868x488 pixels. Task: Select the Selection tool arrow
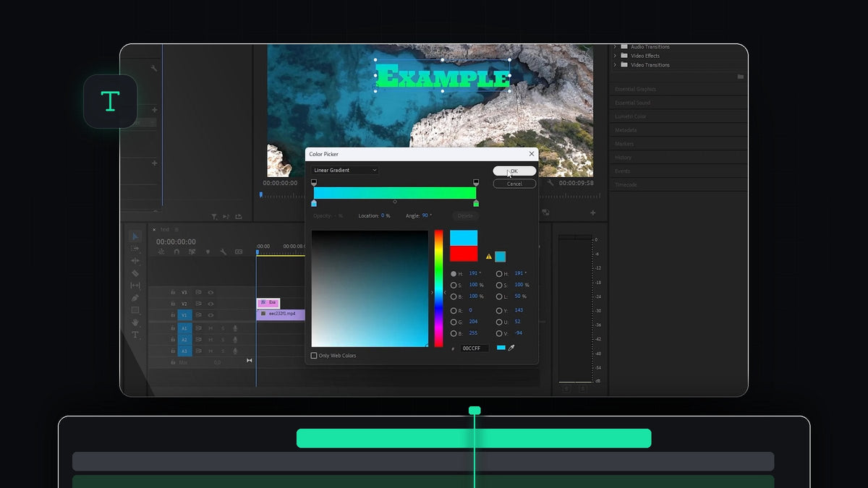point(135,236)
